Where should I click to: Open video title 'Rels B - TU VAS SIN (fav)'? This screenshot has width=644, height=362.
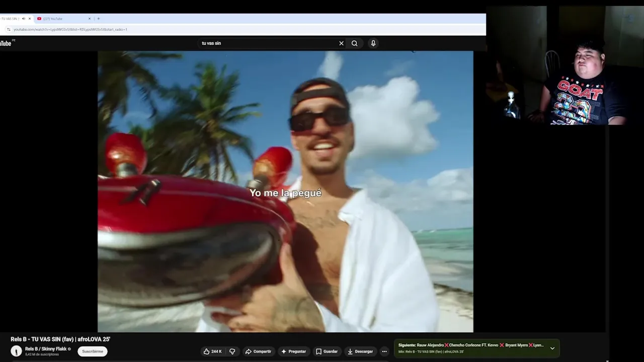click(x=60, y=339)
